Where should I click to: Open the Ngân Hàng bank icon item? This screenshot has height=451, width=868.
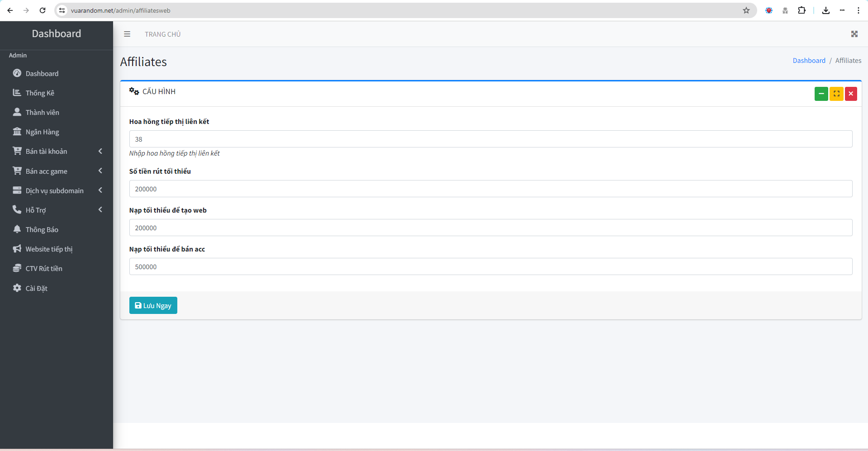[x=17, y=132]
